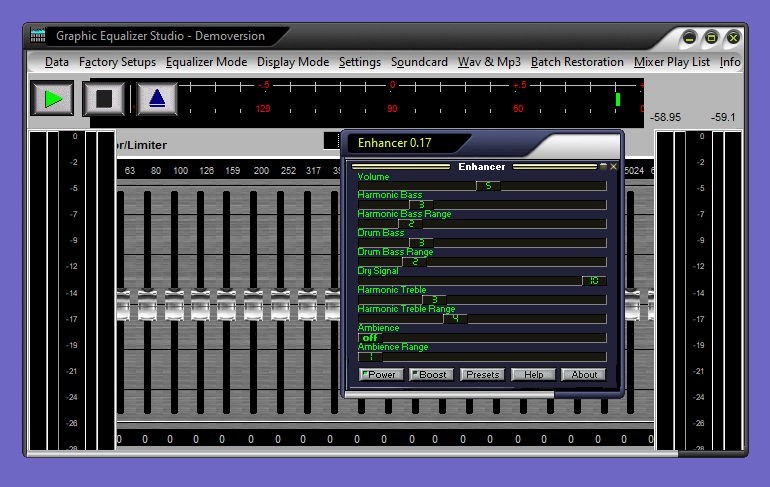Image resolution: width=770 pixels, height=487 pixels.
Task: Click the Volume slider handle showing 5
Action: pos(488,186)
